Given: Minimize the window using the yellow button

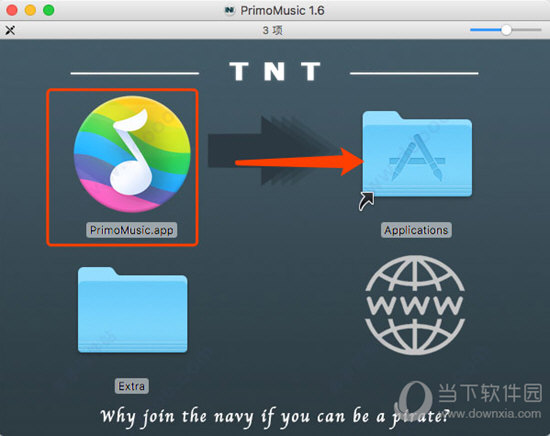Looking at the screenshot, I should point(30,10).
